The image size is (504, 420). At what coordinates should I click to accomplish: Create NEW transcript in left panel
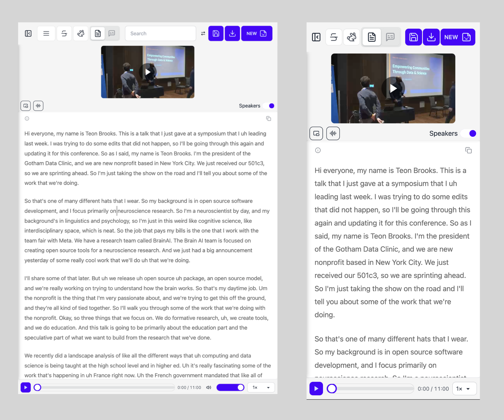[257, 34]
